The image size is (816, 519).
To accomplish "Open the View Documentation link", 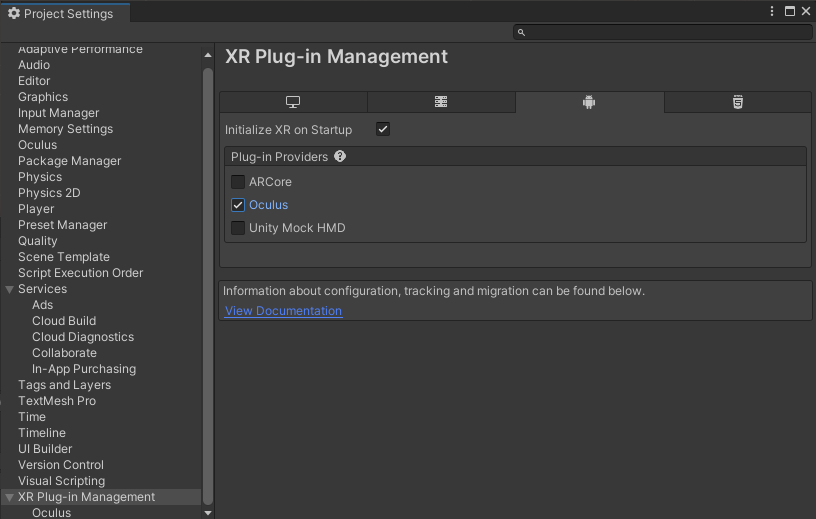I will pos(283,311).
